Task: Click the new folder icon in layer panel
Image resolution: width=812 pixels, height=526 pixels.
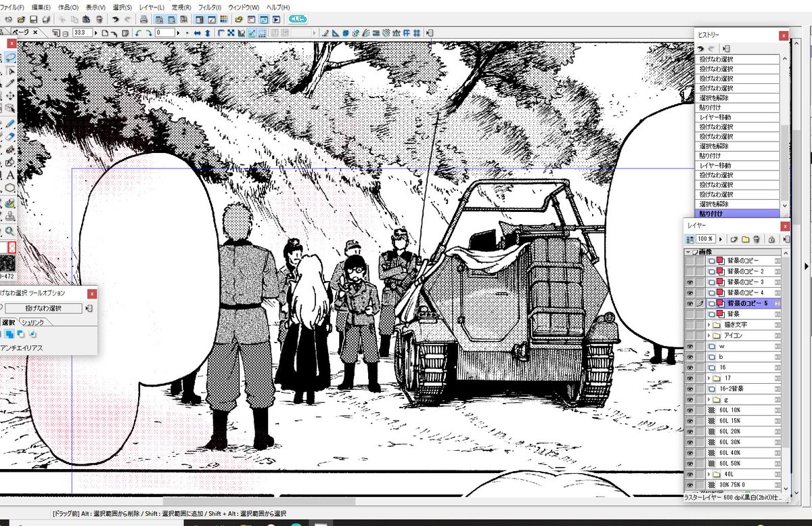Action: coord(745,239)
